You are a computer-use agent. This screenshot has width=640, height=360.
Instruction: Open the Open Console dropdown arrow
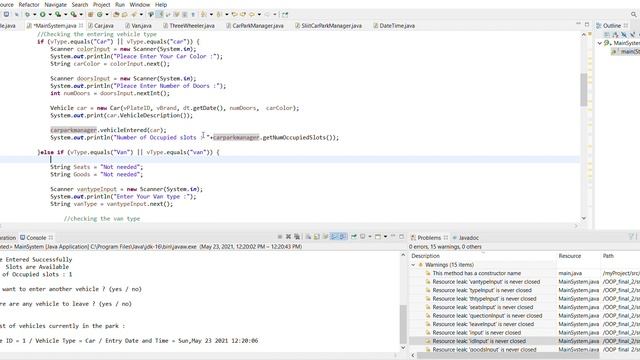385,237
